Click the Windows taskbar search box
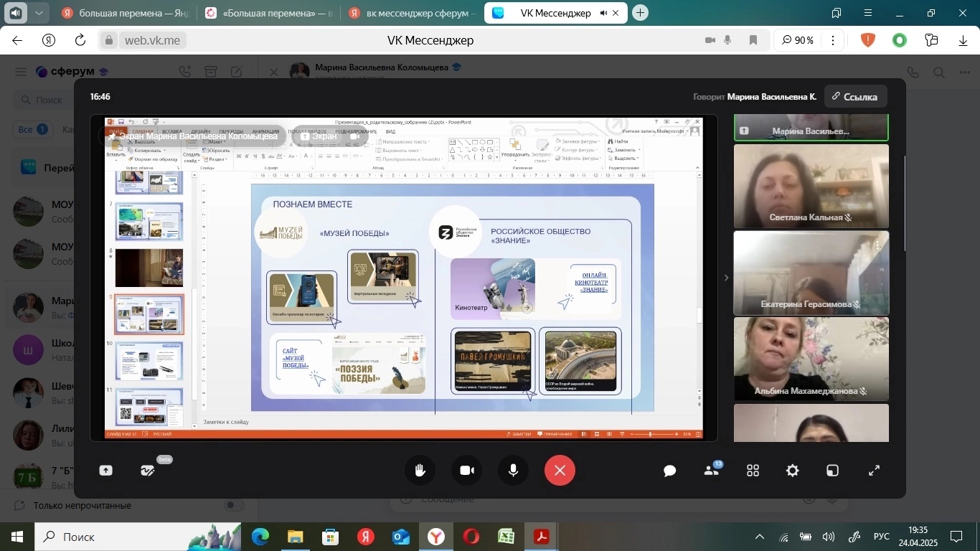Viewport: 980px width, 551px height. pyautogui.click(x=138, y=537)
